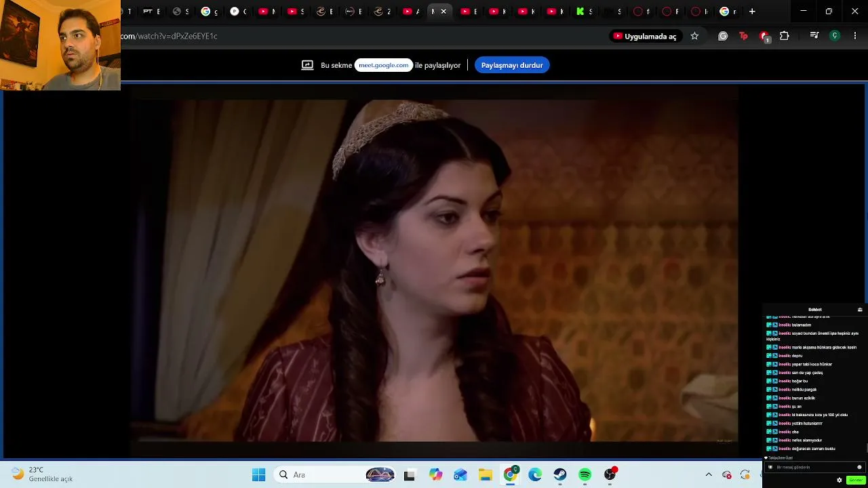The height and width of the screenshot is (488, 868).
Task: Open Copilot from the taskbar
Action: click(x=435, y=475)
